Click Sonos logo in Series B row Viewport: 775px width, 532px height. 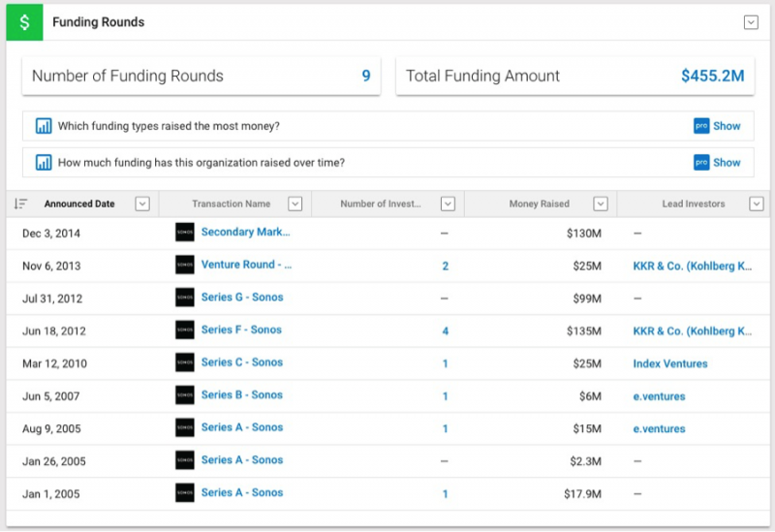pos(185,395)
